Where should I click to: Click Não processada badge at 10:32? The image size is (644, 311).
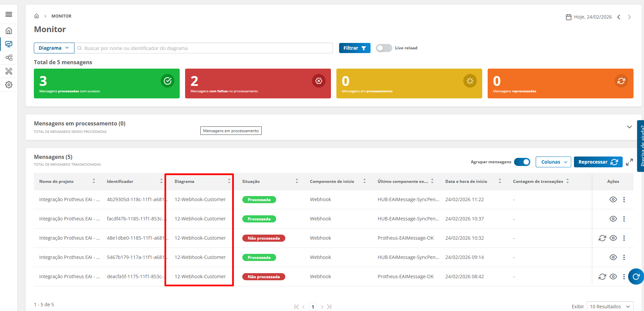click(x=264, y=238)
